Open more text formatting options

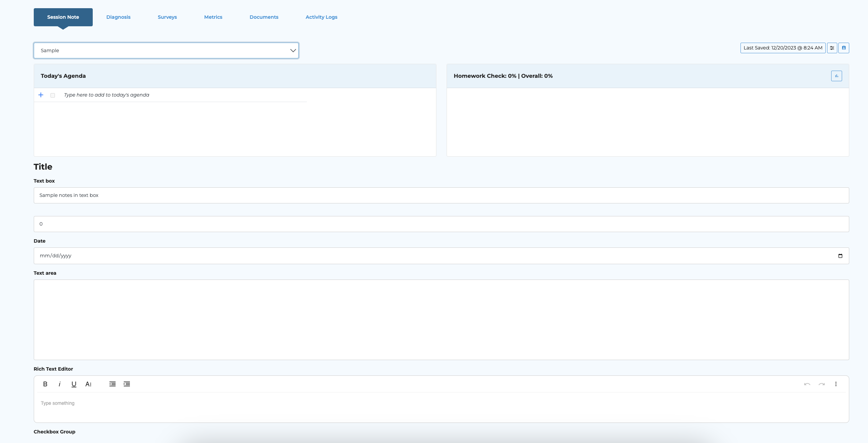tap(88, 384)
